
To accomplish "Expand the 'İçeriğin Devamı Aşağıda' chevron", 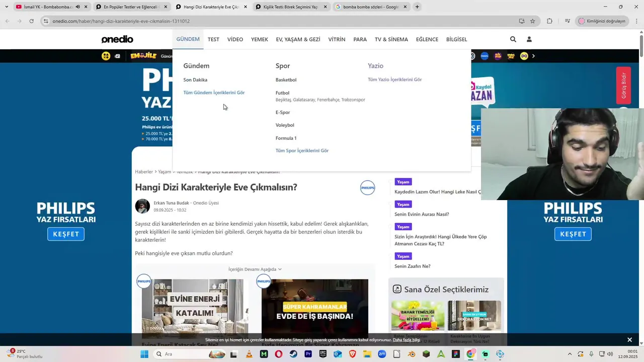I will pos(280,269).
